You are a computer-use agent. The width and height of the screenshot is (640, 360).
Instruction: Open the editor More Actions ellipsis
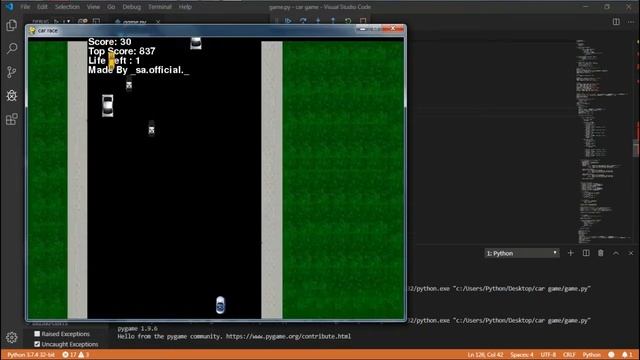point(631,22)
